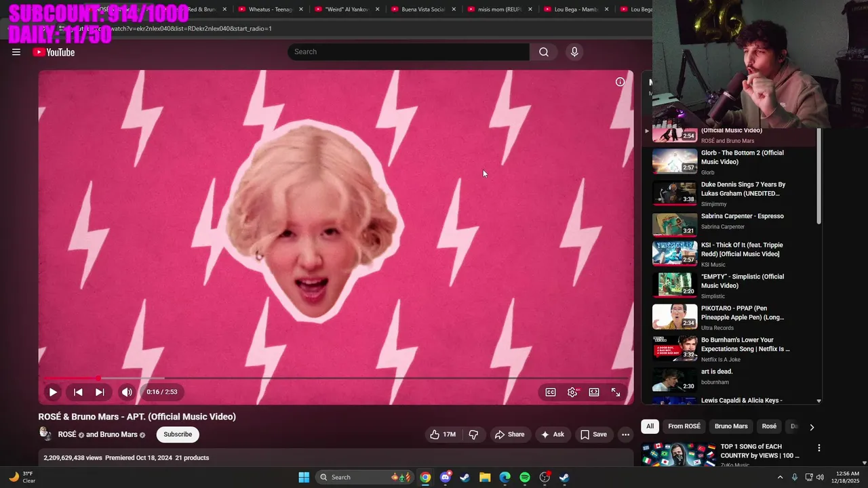
Task: Enter full screen mode
Action: click(616, 392)
